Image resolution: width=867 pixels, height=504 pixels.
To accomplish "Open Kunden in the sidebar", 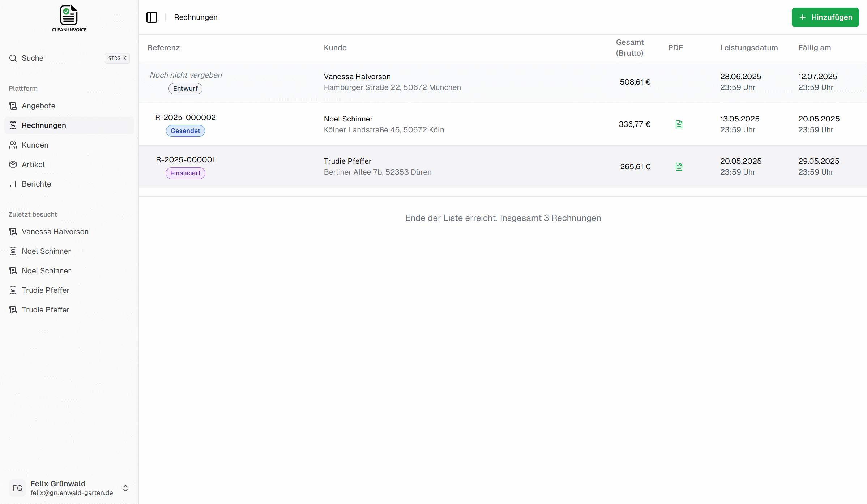I will (x=69, y=145).
